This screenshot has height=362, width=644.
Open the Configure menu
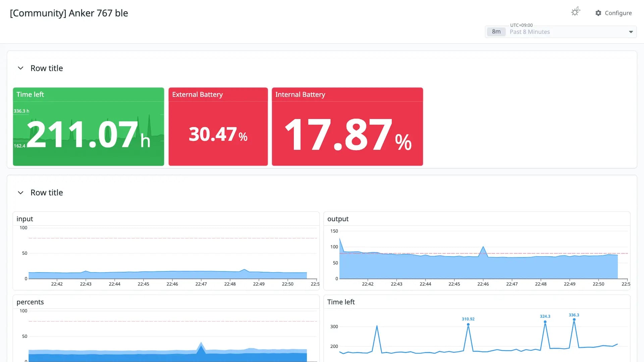pos(613,13)
